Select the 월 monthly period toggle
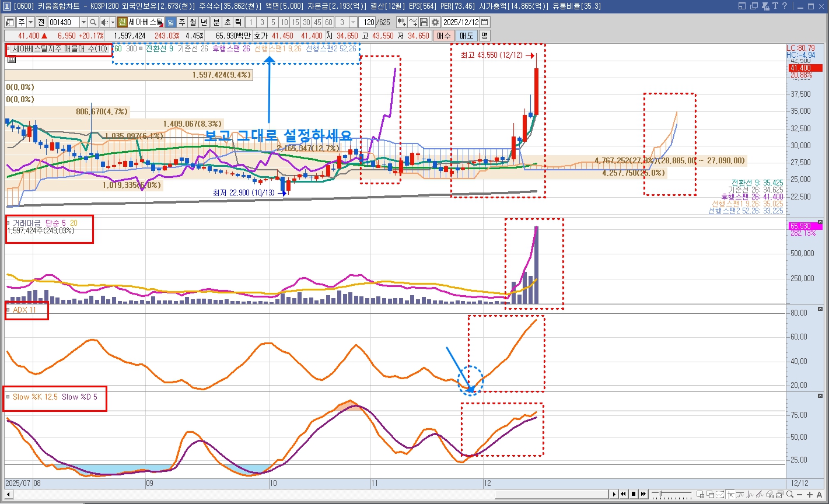Screen dimensions: 829x504 point(193,22)
